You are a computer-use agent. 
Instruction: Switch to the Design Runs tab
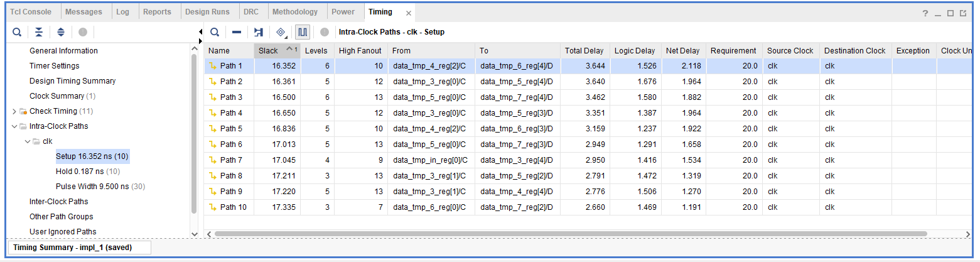coord(207,12)
